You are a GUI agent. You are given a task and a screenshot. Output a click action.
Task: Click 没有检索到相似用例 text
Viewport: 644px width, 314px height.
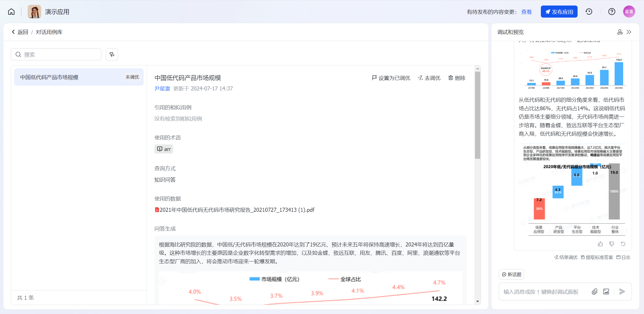tap(178, 119)
